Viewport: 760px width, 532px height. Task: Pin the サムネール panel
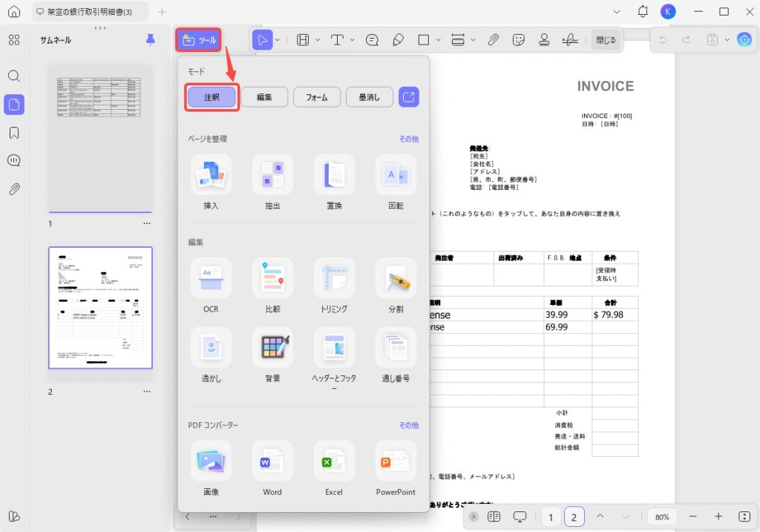click(x=151, y=40)
